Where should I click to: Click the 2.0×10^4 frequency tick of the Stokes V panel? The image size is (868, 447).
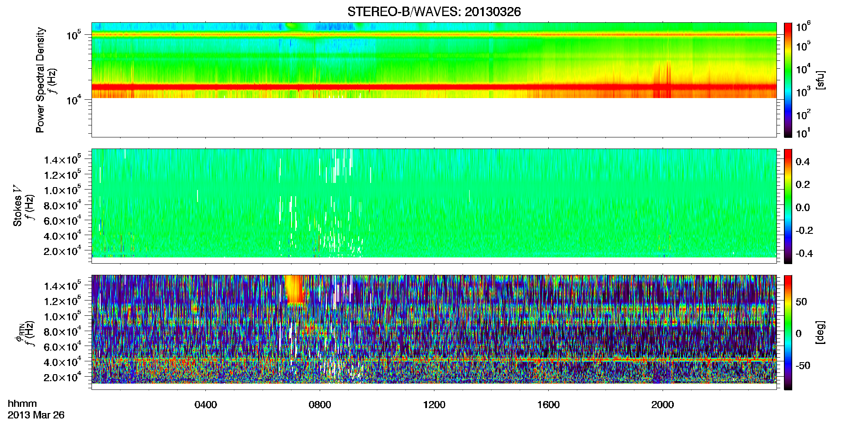(62, 250)
